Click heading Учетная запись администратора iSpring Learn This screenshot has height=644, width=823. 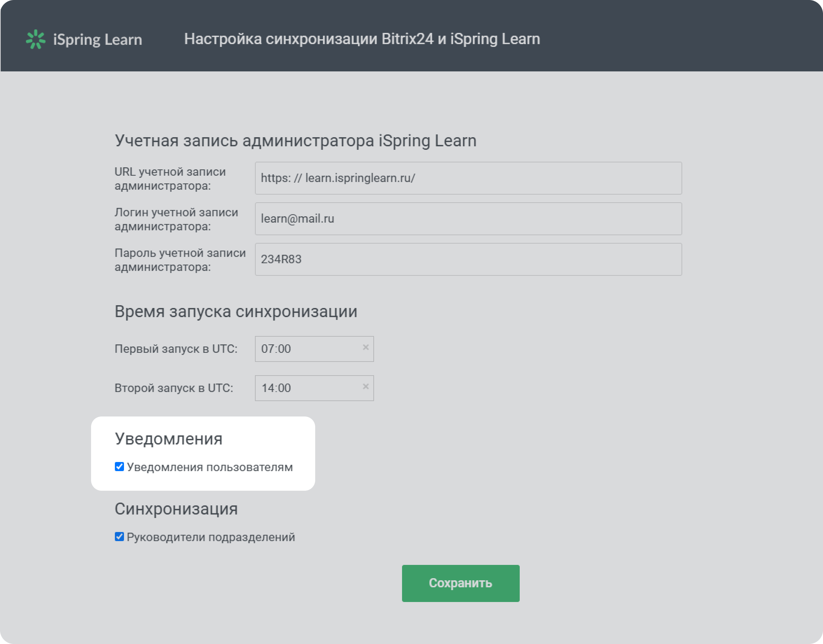tap(296, 141)
